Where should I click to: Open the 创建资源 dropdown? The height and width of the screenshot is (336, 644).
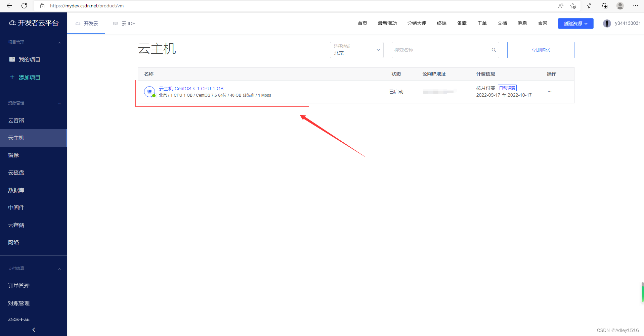click(x=575, y=23)
